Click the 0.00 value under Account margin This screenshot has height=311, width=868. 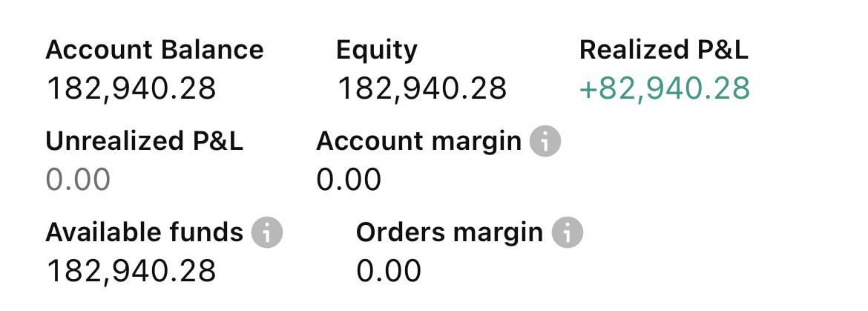point(348,180)
